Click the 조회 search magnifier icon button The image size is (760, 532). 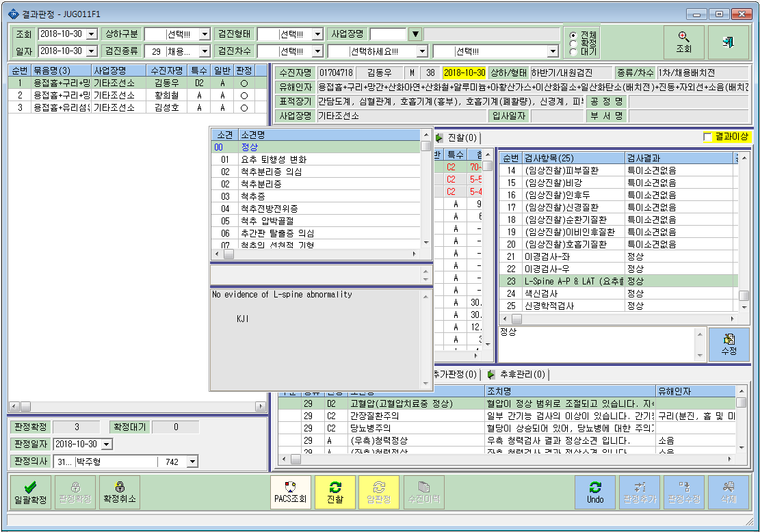683,42
